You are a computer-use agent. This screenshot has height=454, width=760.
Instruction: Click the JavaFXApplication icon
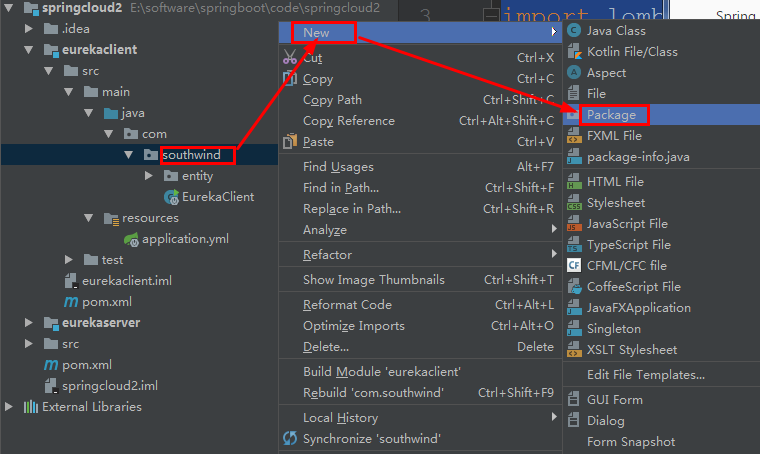(574, 307)
